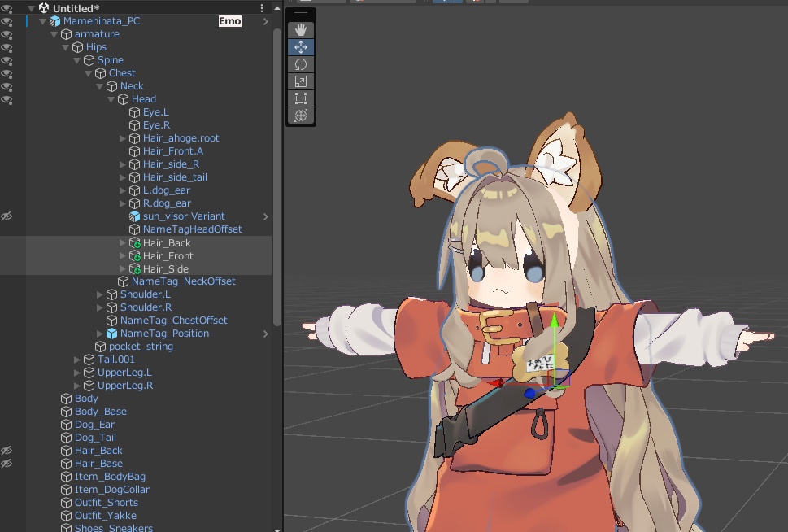Viewport: 788px width, 532px height.
Task: Expand Shoulder.L
Action: pyautogui.click(x=99, y=294)
